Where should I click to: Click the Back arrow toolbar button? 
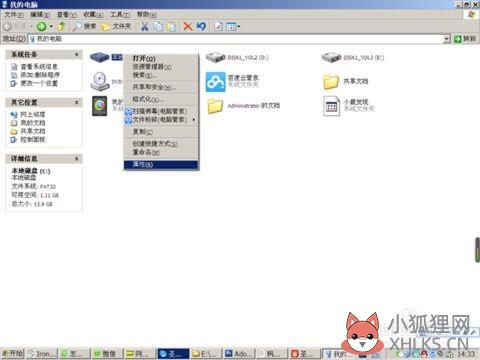click(8, 26)
